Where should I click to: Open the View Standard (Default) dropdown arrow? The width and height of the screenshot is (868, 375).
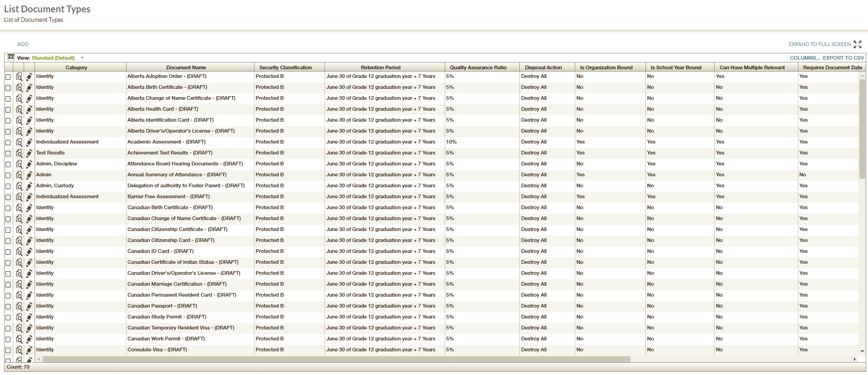(x=82, y=58)
